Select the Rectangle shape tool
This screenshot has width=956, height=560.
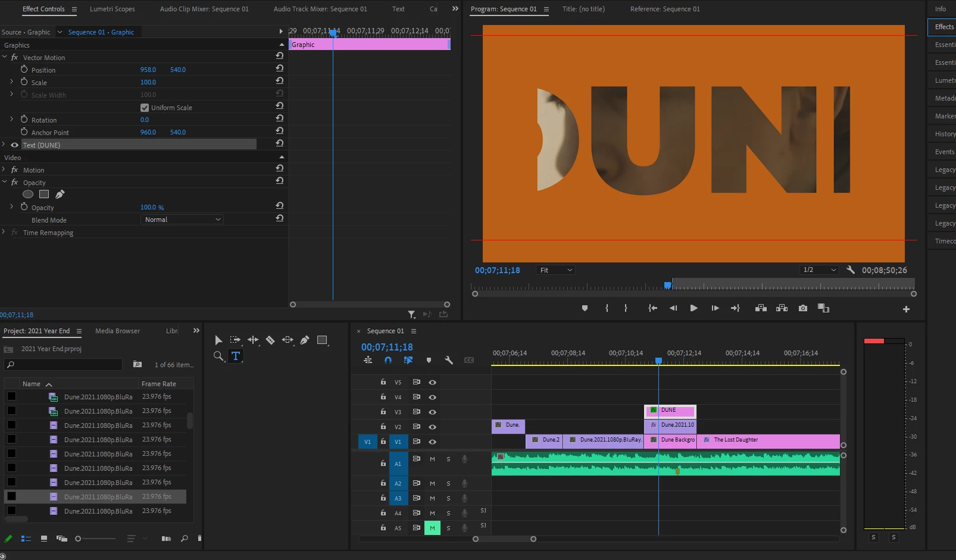click(x=322, y=340)
